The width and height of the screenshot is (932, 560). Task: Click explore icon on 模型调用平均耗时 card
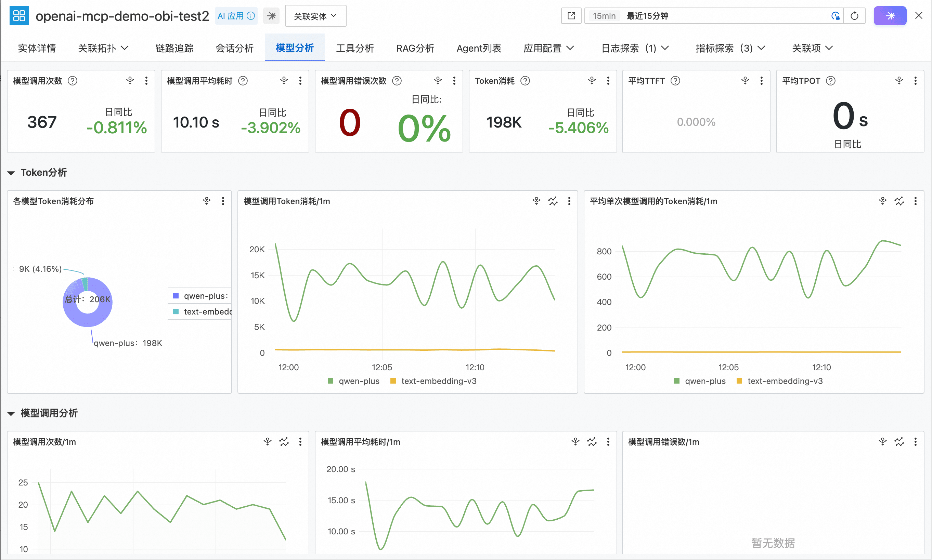click(284, 81)
